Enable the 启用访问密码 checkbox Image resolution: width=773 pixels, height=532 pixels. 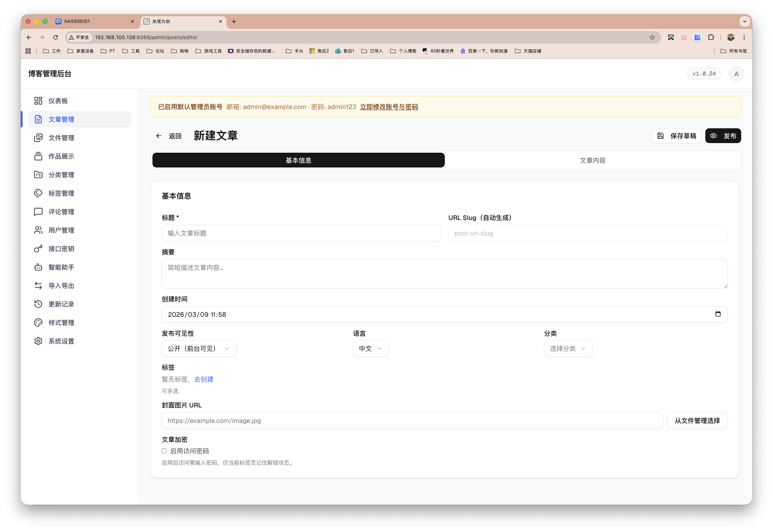pyautogui.click(x=164, y=451)
